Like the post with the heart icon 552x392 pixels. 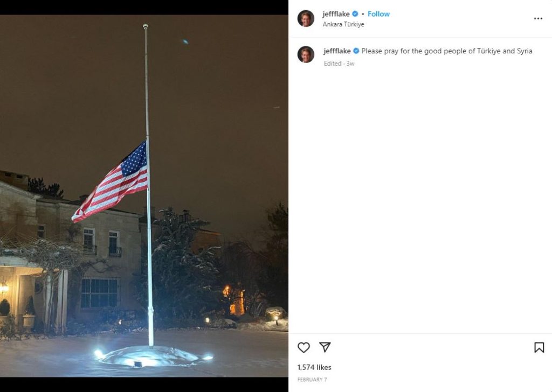303,347
